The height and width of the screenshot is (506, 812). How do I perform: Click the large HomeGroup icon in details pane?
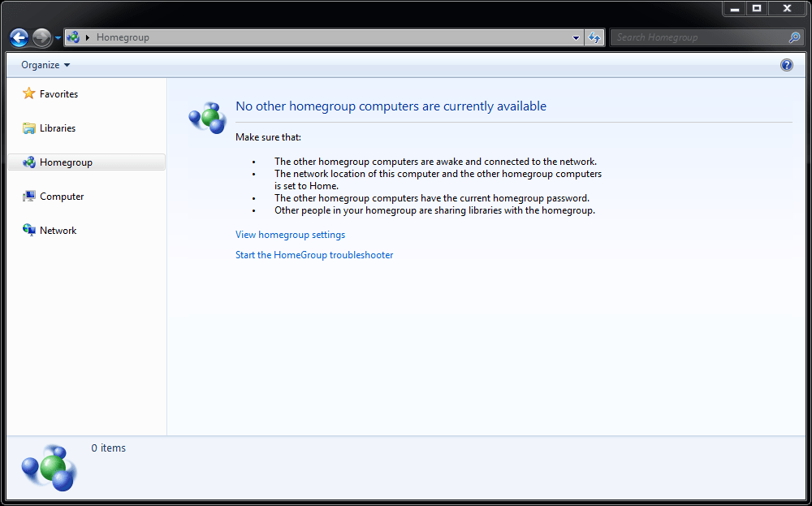pyautogui.click(x=48, y=467)
